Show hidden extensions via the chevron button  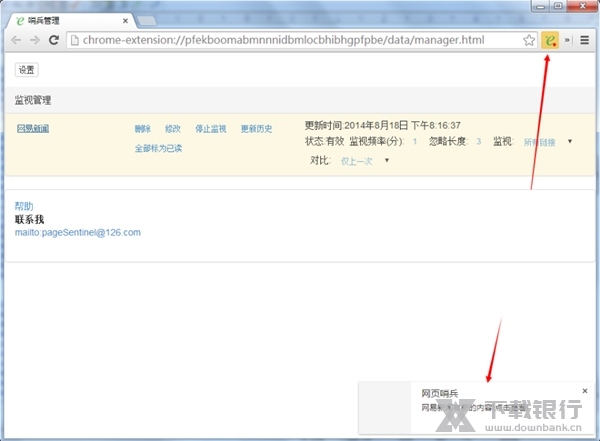coord(568,40)
